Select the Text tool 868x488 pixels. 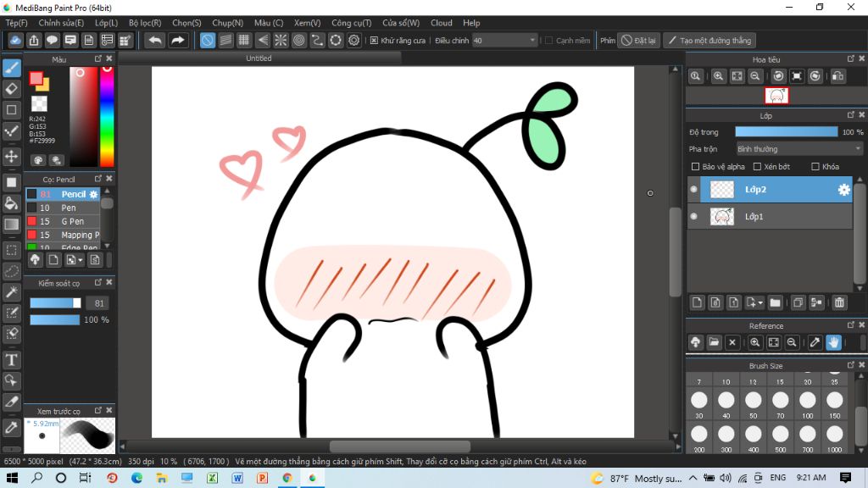click(x=12, y=360)
